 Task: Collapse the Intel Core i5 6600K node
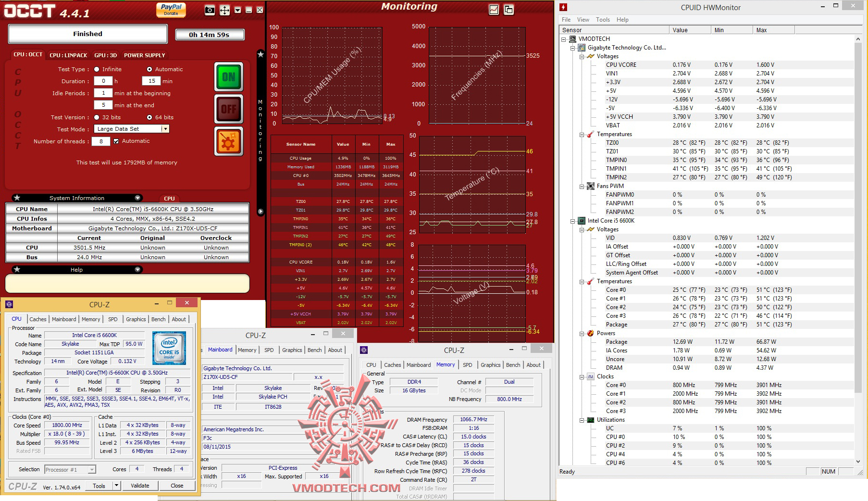573,221
